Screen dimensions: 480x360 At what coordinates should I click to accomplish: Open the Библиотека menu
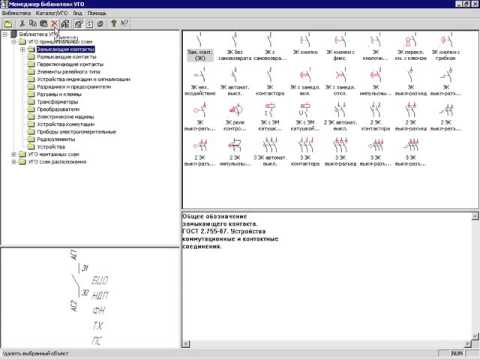pyautogui.click(x=16, y=13)
